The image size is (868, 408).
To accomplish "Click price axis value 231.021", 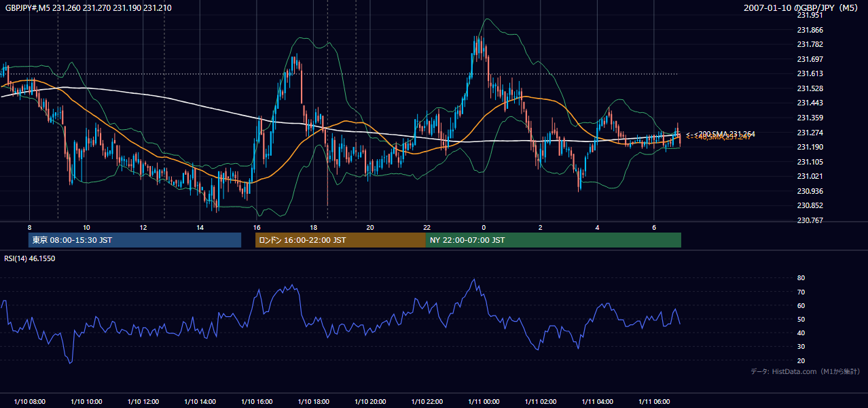I will pyautogui.click(x=810, y=177).
